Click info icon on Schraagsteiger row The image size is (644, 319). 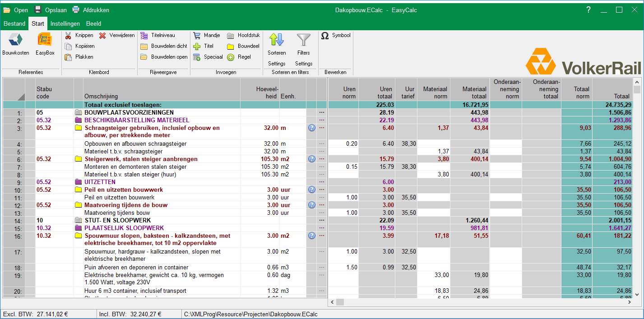311,128
